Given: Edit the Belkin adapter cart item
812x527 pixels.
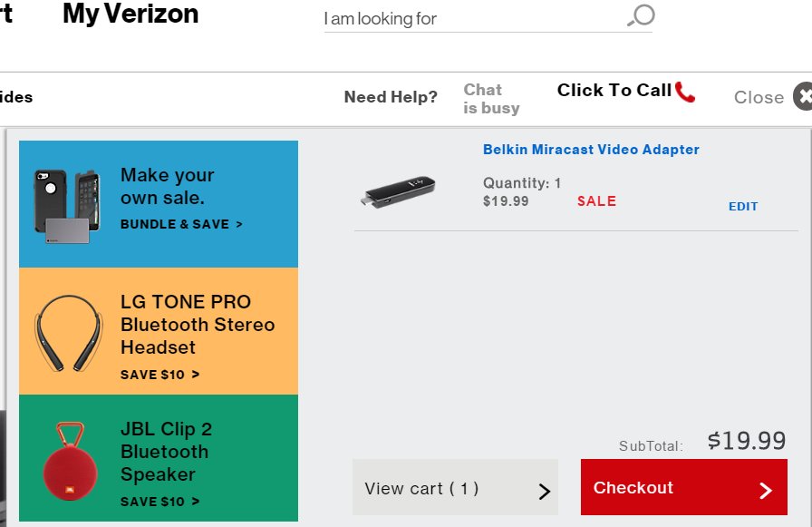Looking at the screenshot, I should [743, 206].
